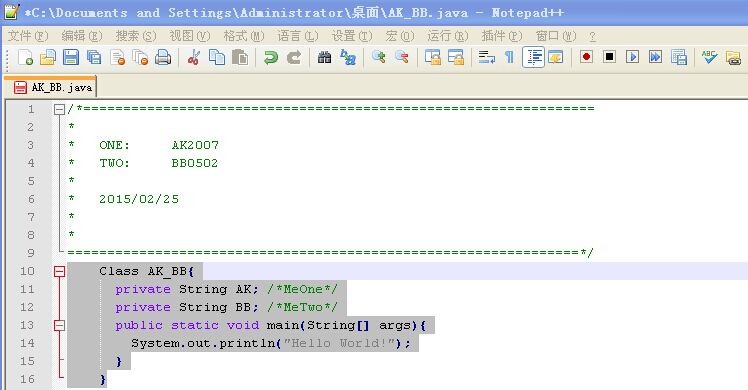Open user-defined language dialog icon
748x390 pixels.
(556, 57)
